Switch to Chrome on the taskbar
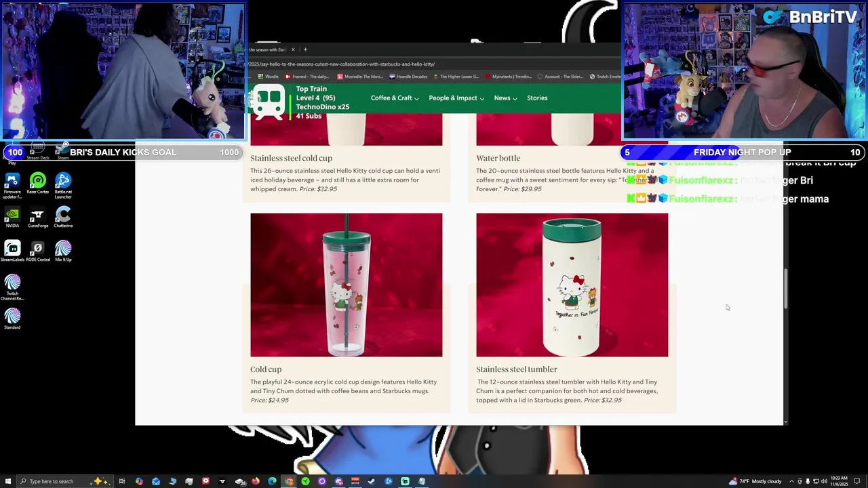This screenshot has height=488, width=868. click(289, 481)
